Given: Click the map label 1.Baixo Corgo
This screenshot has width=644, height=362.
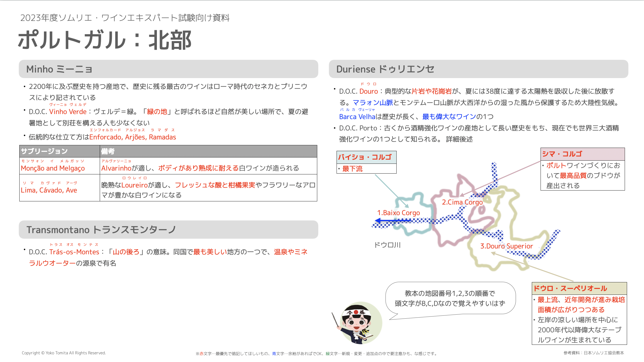Looking at the screenshot, I should pos(398,213).
